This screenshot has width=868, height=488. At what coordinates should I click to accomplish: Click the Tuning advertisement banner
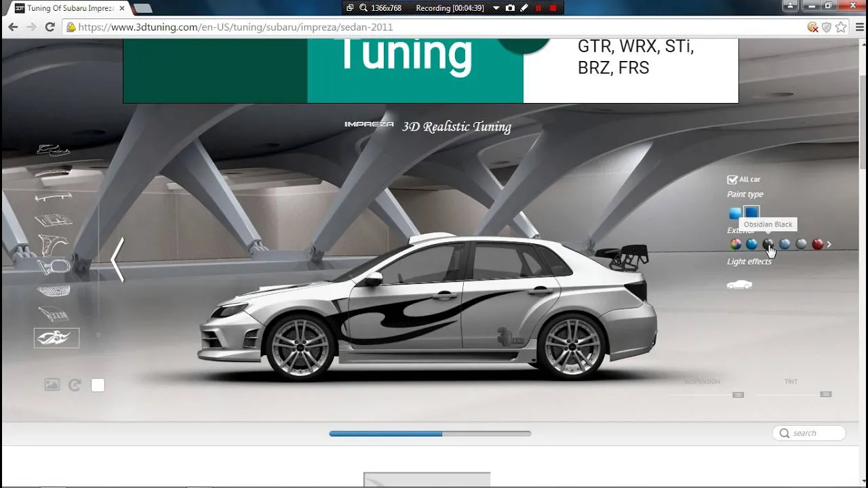[x=431, y=70]
